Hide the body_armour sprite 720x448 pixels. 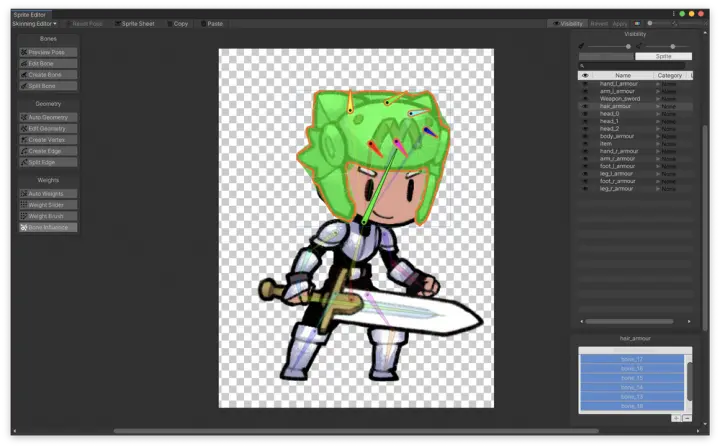click(x=585, y=136)
